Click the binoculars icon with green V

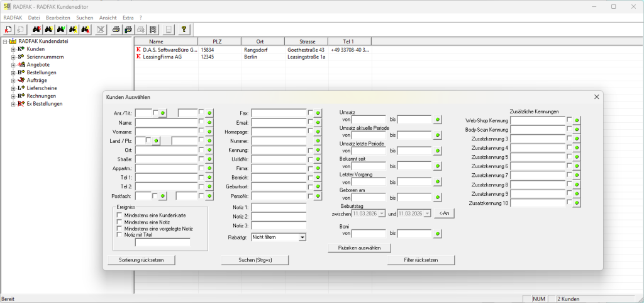61,29
